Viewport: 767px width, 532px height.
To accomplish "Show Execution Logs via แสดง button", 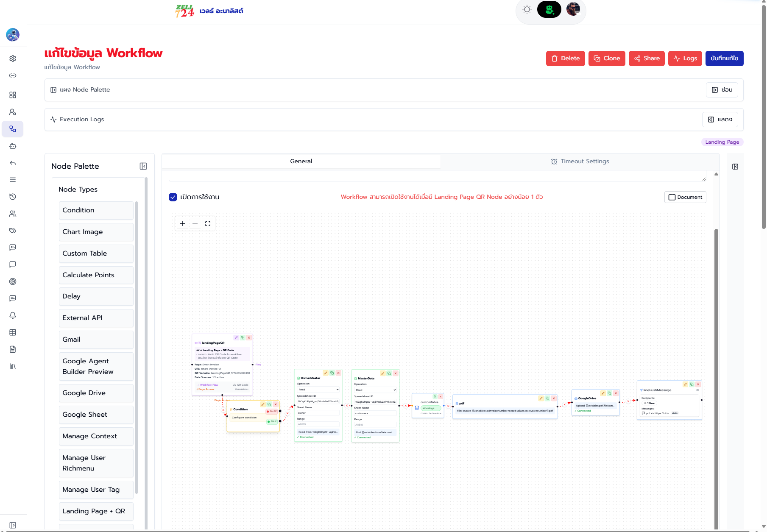I will [720, 120].
